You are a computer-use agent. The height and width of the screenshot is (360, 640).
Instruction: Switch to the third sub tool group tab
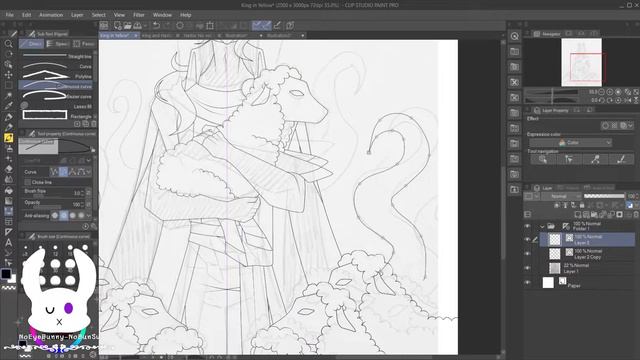click(84, 44)
